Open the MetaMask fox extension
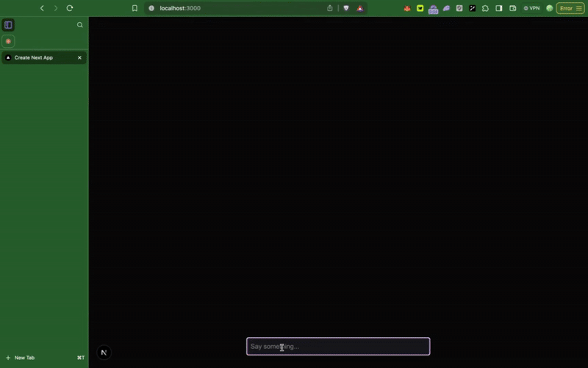Viewport: 588px width, 368px height. (x=407, y=8)
